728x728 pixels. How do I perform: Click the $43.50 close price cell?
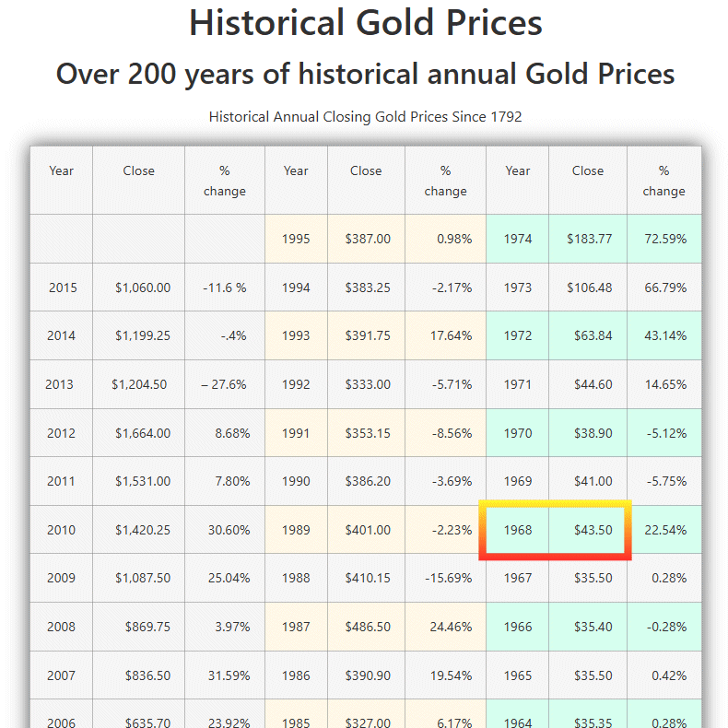click(587, 530)
